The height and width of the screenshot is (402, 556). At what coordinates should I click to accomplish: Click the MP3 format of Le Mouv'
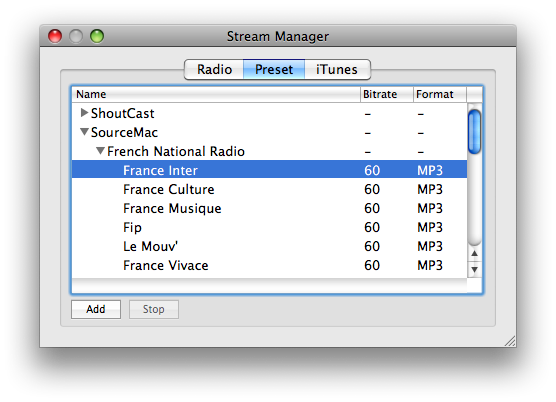pos(430,246)
